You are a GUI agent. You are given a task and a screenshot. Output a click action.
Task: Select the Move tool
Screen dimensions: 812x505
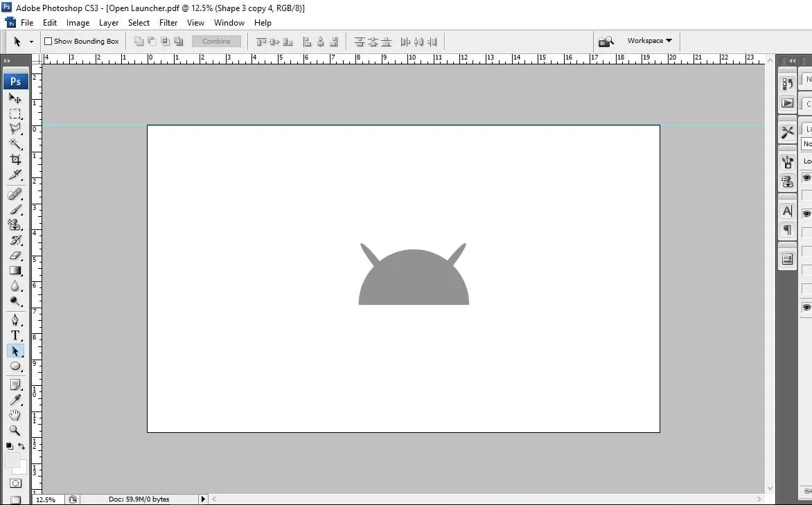[x=15, y=98]
